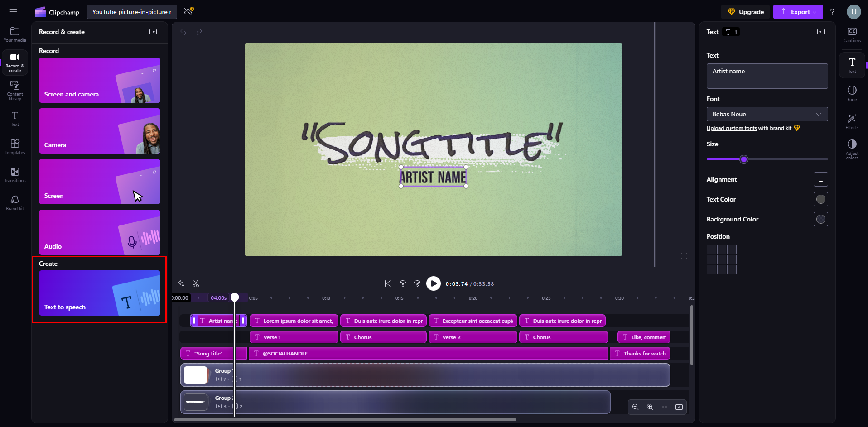Click the Clipchamp logo icon

[x=40, y=12]
